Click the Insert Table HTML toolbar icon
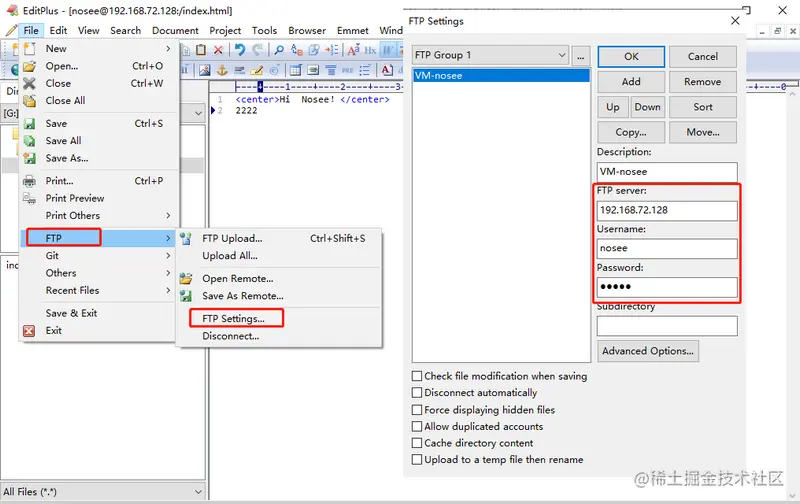Screen dimensions: 800x504 point(296,70)
